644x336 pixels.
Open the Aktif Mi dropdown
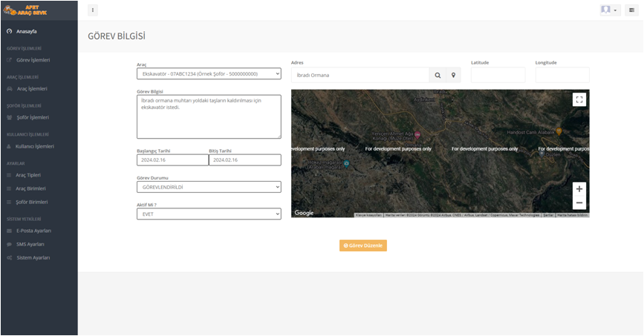[x=209, y=214]
